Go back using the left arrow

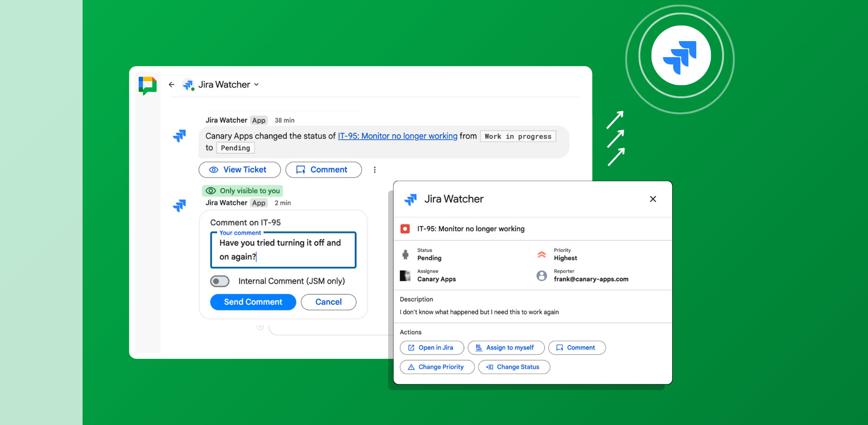click(172, 85)
